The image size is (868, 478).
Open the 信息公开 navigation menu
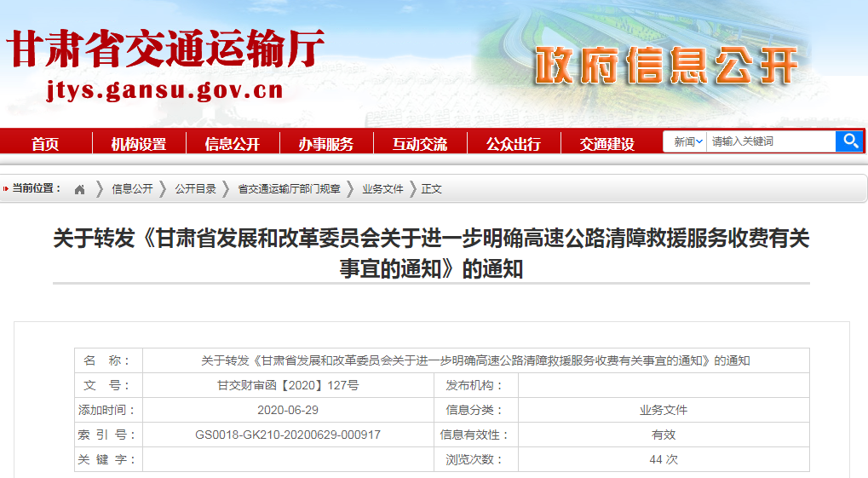(233, 144)
